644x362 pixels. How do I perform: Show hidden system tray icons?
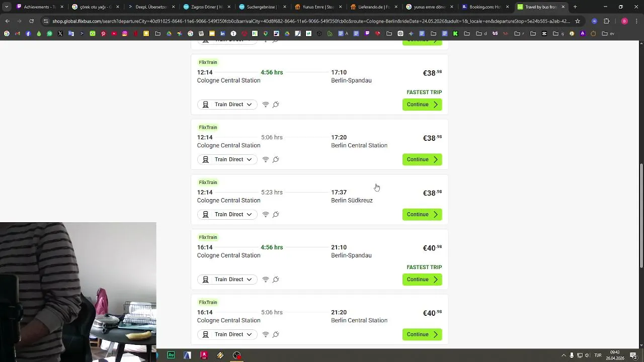point(563,355)
